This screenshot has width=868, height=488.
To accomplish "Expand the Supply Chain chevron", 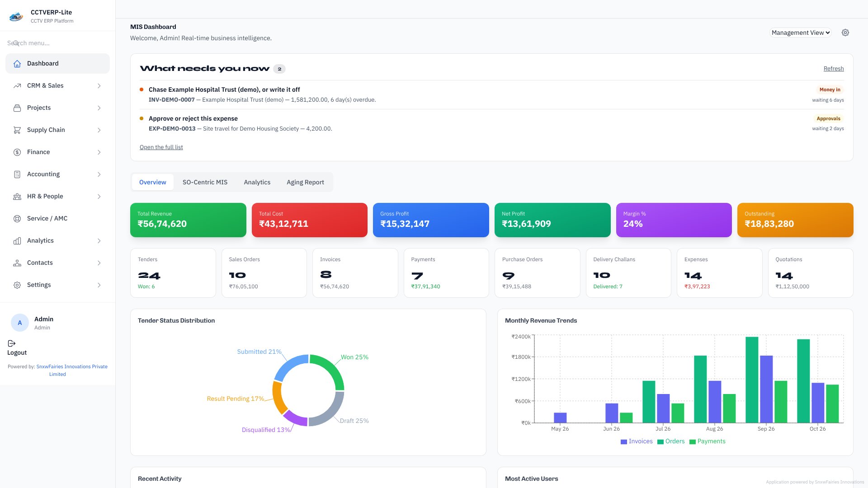I will coord(99,130).
